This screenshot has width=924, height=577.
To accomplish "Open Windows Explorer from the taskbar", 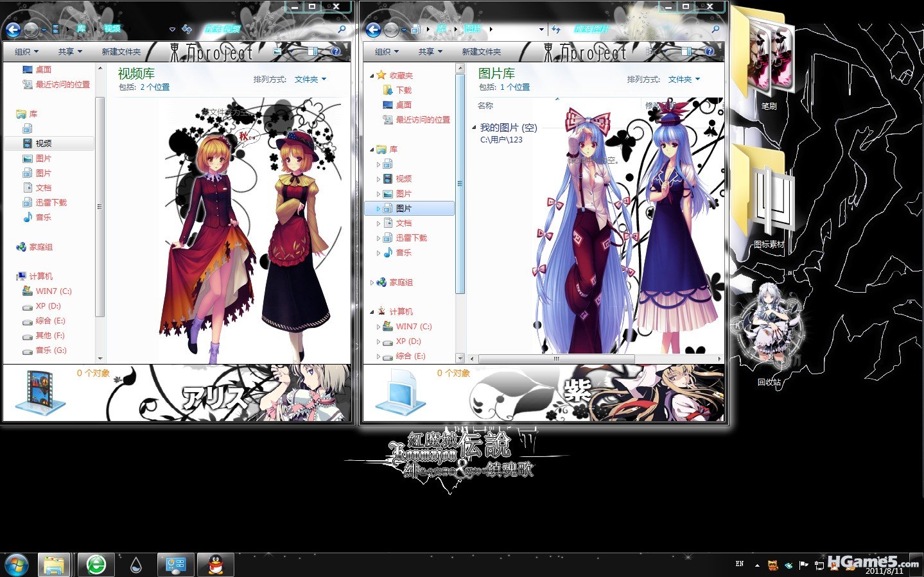I will [x=54, y=565].
